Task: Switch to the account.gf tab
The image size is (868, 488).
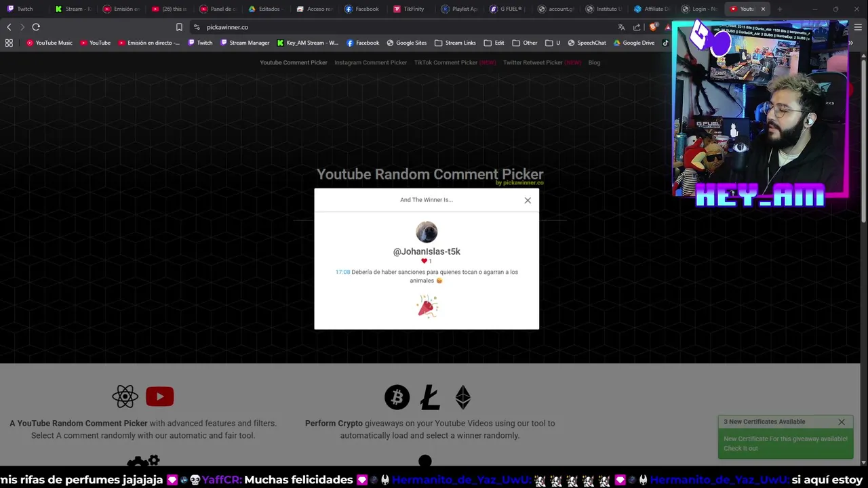Action: point(556,9)
